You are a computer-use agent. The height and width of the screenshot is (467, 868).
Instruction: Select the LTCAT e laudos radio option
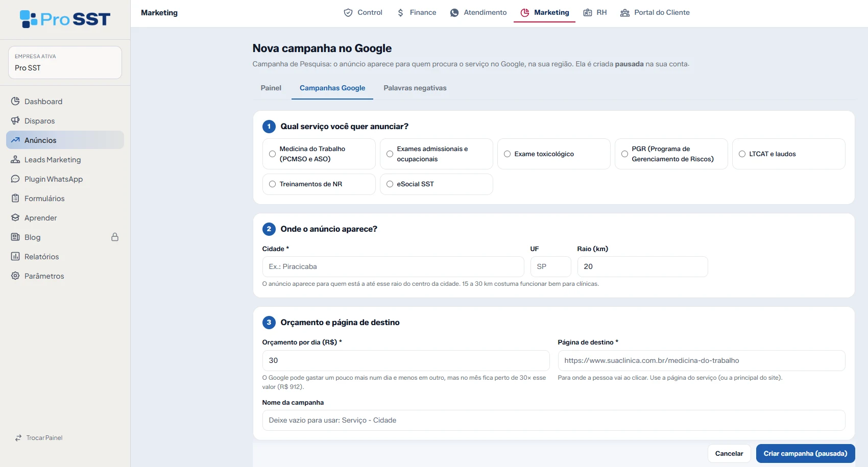point(788,154)
